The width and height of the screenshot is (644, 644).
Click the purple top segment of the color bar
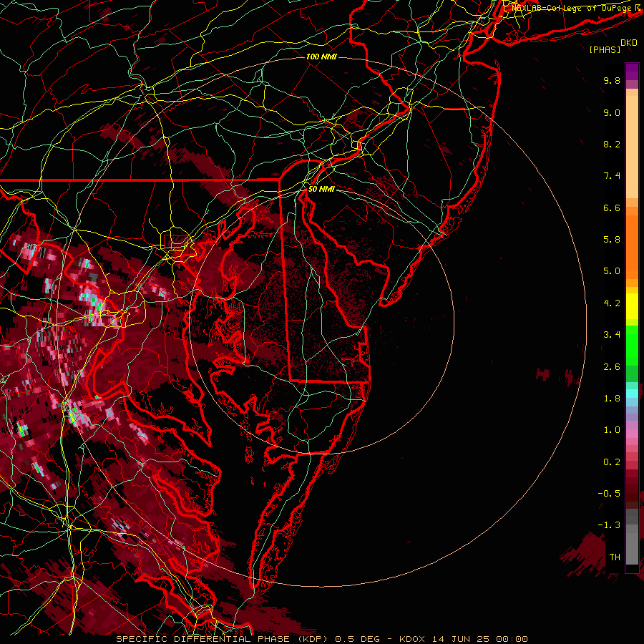pyautogui.click(x=632, y=72)
